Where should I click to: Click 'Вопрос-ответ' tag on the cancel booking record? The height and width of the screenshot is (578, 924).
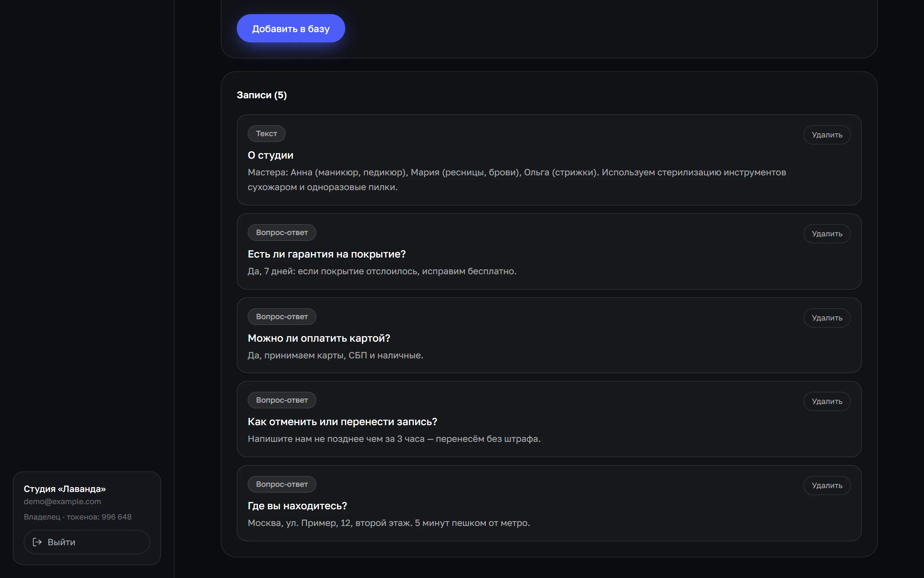pyautogui.click(x=282, y=400)
